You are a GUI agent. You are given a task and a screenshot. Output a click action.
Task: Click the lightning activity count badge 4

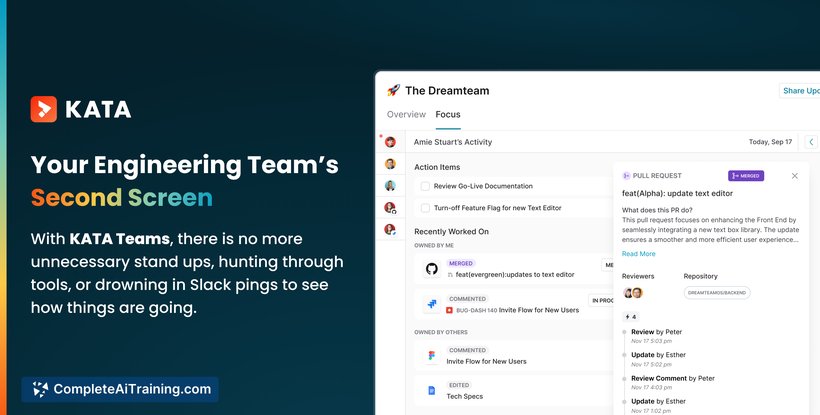[x=631, y=317]
